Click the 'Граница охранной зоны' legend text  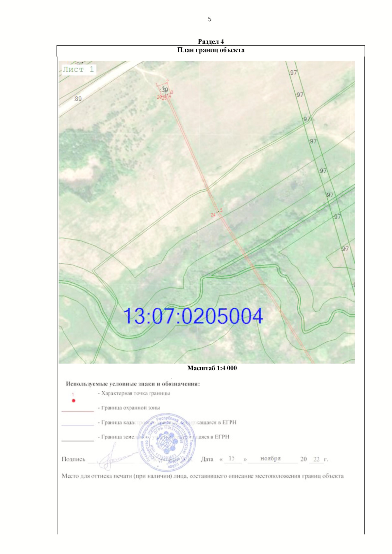(130, 408)
